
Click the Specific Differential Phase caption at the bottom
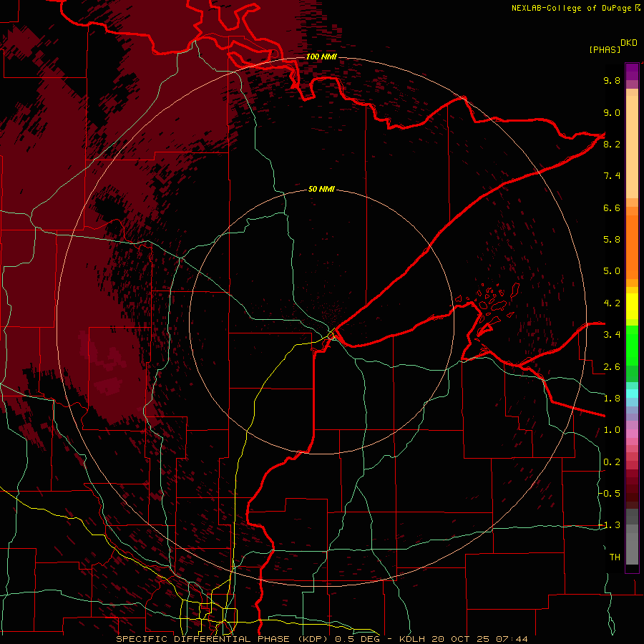pyautogui.click(x=321, y=639)
